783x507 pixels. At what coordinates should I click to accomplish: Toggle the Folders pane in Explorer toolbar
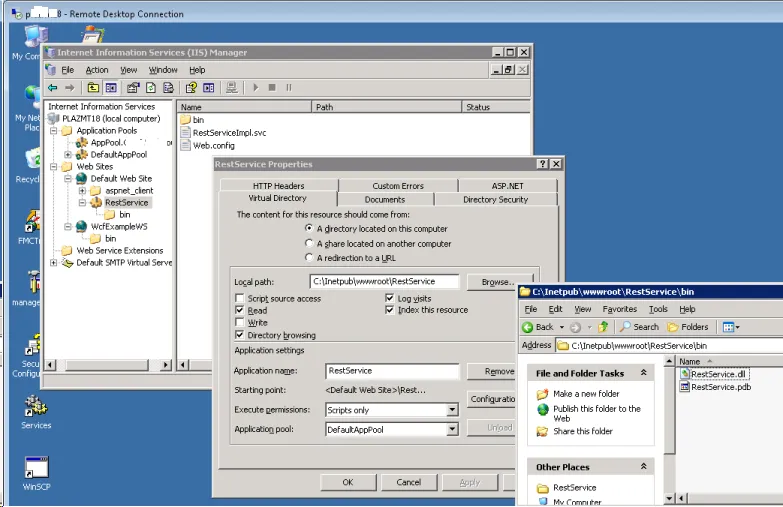coord(688,327)
